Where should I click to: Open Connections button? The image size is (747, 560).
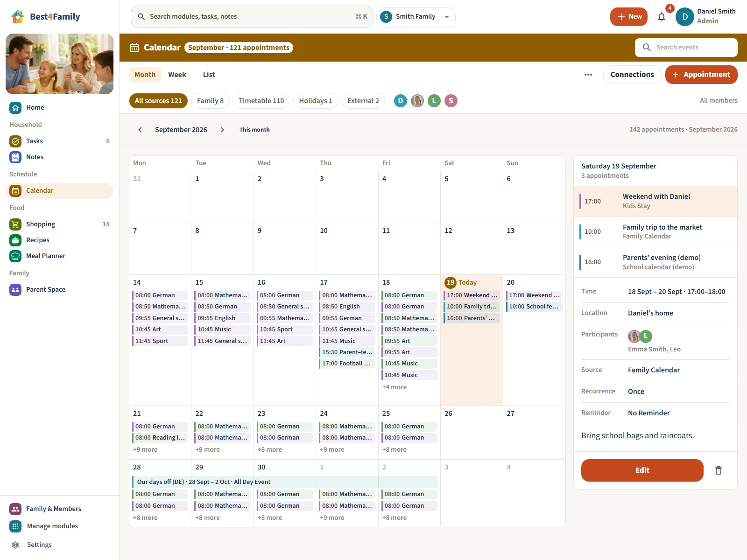click(x=632, y=75)
